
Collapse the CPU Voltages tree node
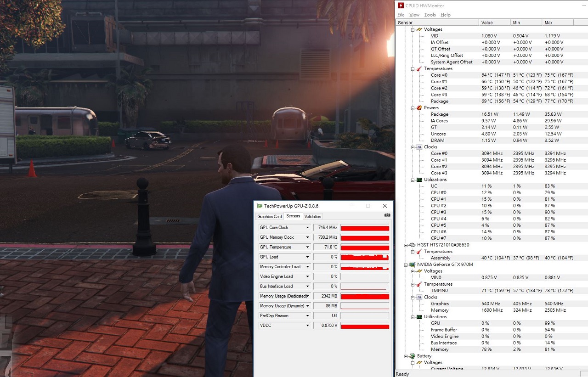click(x=413, y=29)
